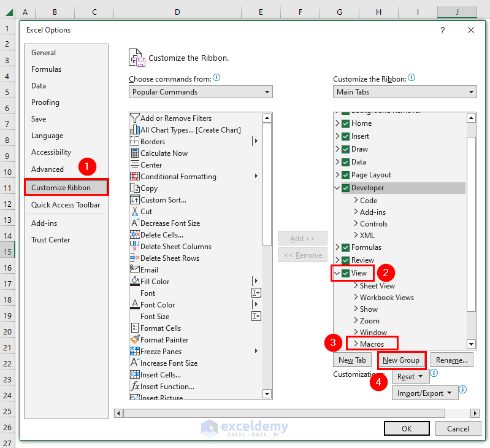Expand the Home tab node

337,123
